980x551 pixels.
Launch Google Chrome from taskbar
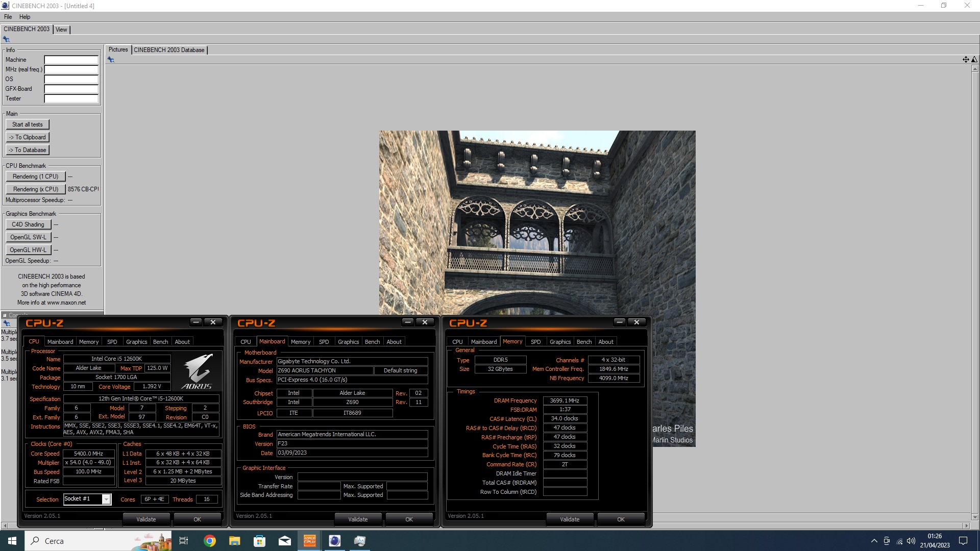[x=210, y=541]
